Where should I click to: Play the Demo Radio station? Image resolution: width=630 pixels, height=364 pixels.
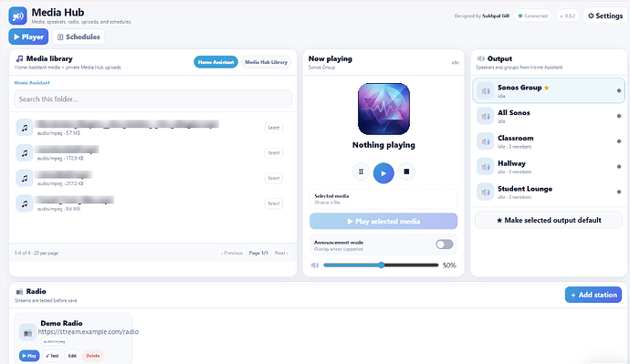pyautogui.click(x=29, y=356)
